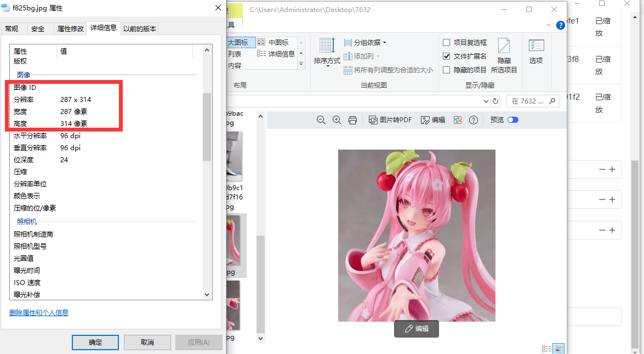Screen dimensions: 644x354
Task: Open the colorful grid apps icon
Action: pos(458,120)
